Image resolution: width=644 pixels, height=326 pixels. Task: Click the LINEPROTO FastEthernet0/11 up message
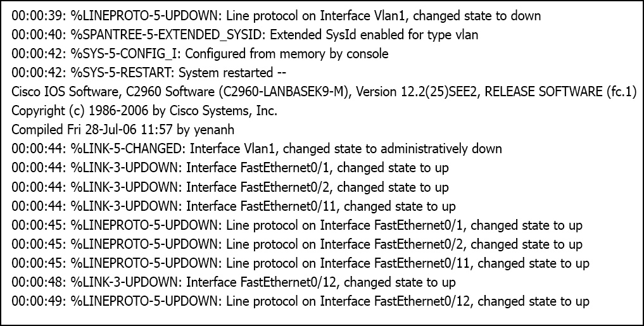click(300, 263)
